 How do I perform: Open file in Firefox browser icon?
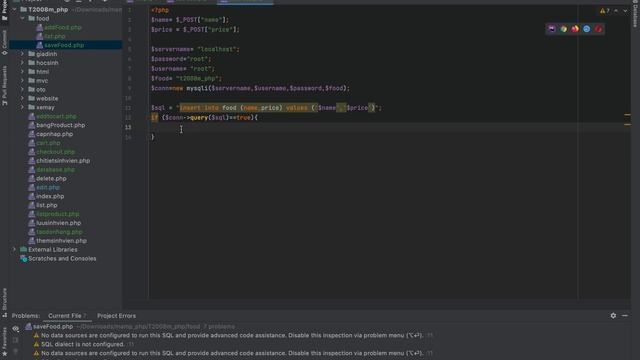pos(575,29)
